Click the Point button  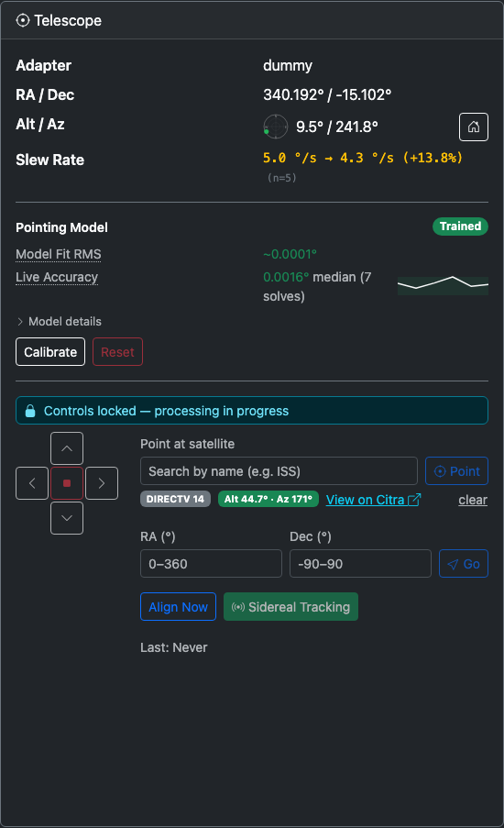[x=456, y=471]
